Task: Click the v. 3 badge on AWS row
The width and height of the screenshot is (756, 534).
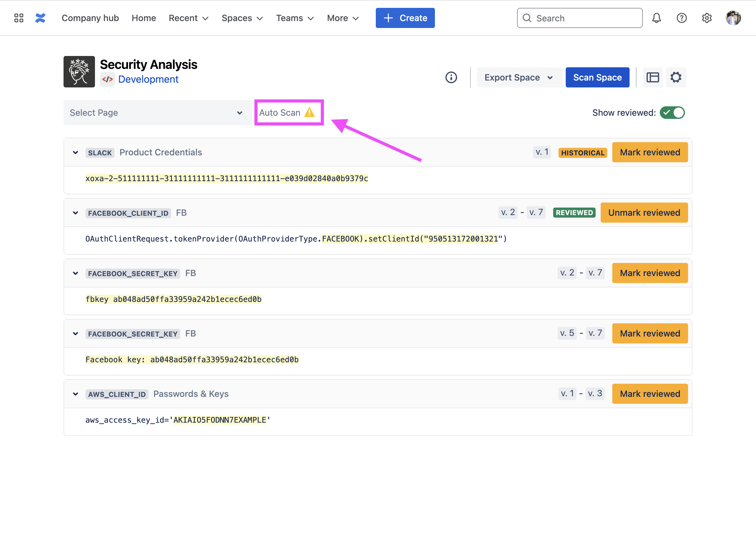Action: coord(595,394)
